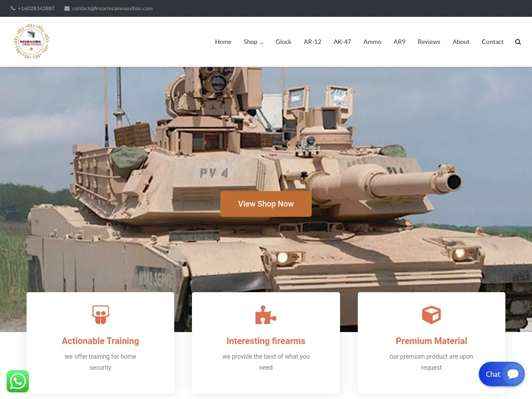Click the envelope email icon
532x399 pixels.
point(67,8)
